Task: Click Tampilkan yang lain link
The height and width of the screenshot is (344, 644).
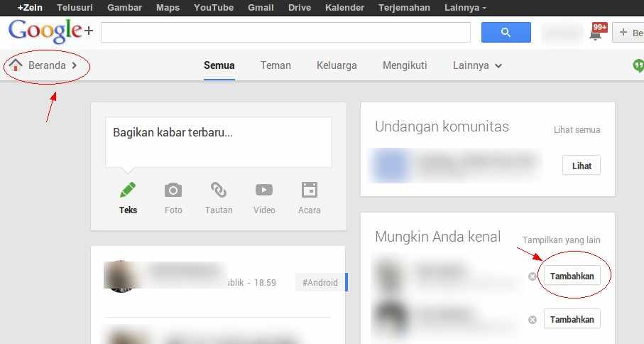Action: coord(562,240)
